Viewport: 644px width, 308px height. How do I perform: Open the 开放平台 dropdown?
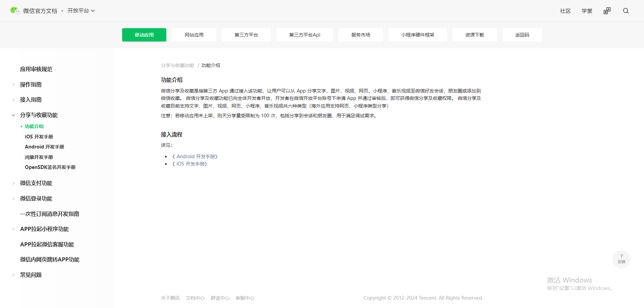[x=81, y=11]
